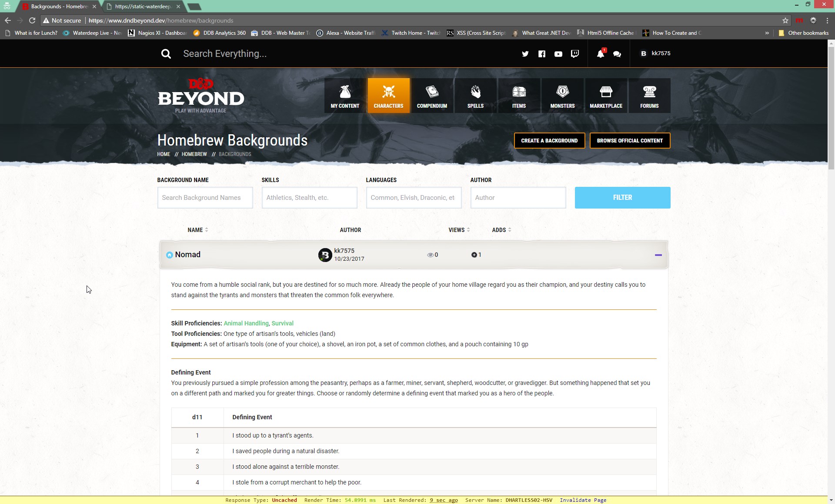The image size is (835, 504).
Task: Close the static-waterdeep tab
Action: click(178, 7)
